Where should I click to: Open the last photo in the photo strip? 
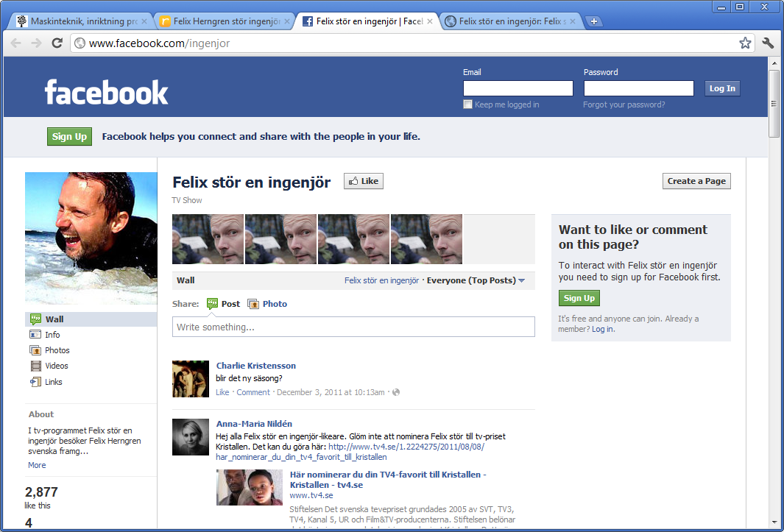426,239
